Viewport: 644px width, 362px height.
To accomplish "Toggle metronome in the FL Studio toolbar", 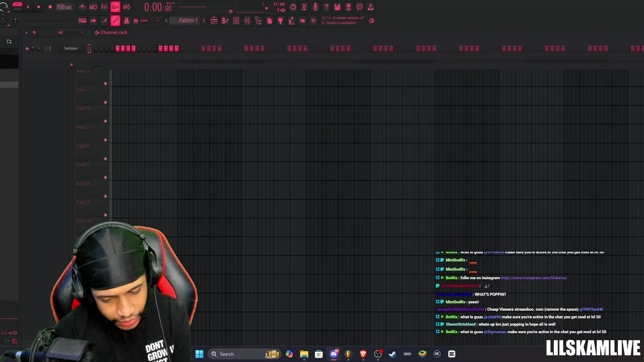I will pyautogui.click(x=83, y=7).
